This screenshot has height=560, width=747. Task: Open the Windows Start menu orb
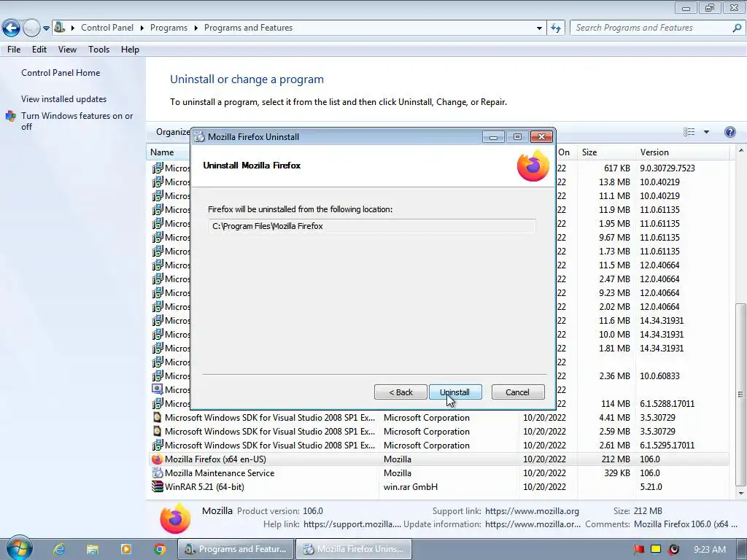pos(18,548)
